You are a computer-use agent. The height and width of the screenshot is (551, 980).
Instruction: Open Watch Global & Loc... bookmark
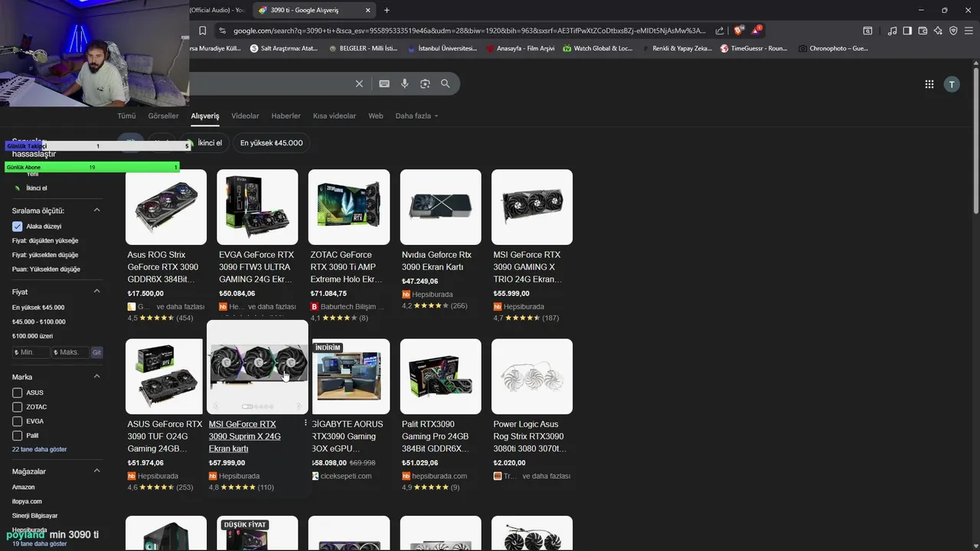[x=597, y=48]
